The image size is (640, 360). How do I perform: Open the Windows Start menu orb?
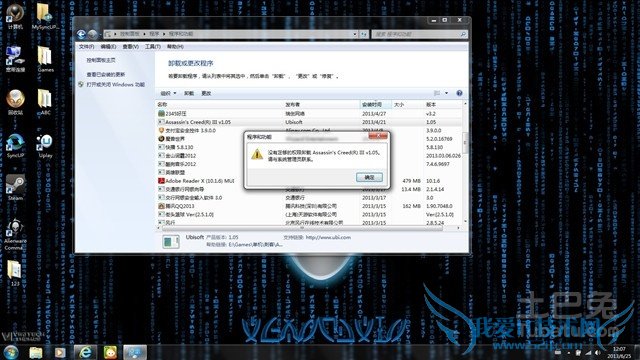coord(11,352)
